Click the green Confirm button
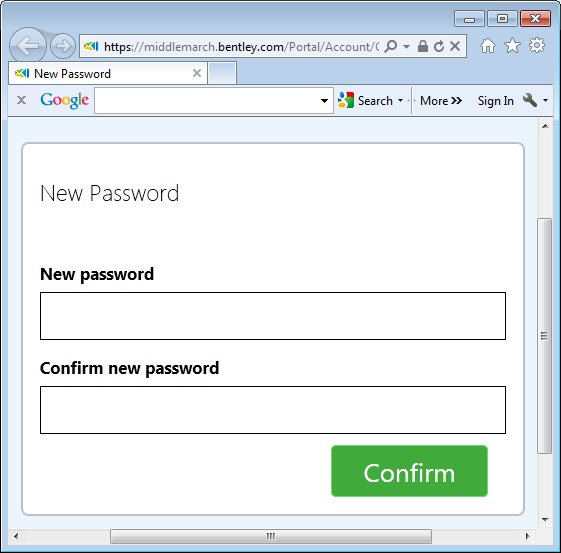The height and width of the screenshot is (553, 561). pyautogui.click(x=409, y=471)
